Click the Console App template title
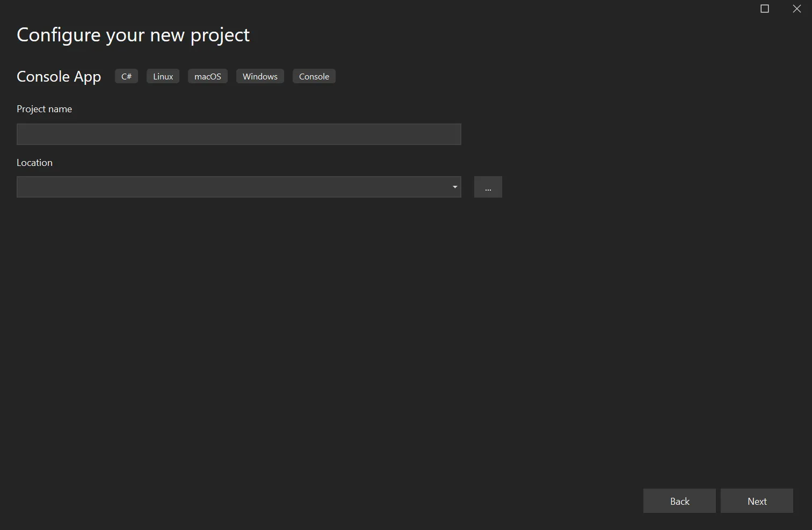The width and height of the screenshot is (812, 530). point(59,77)
